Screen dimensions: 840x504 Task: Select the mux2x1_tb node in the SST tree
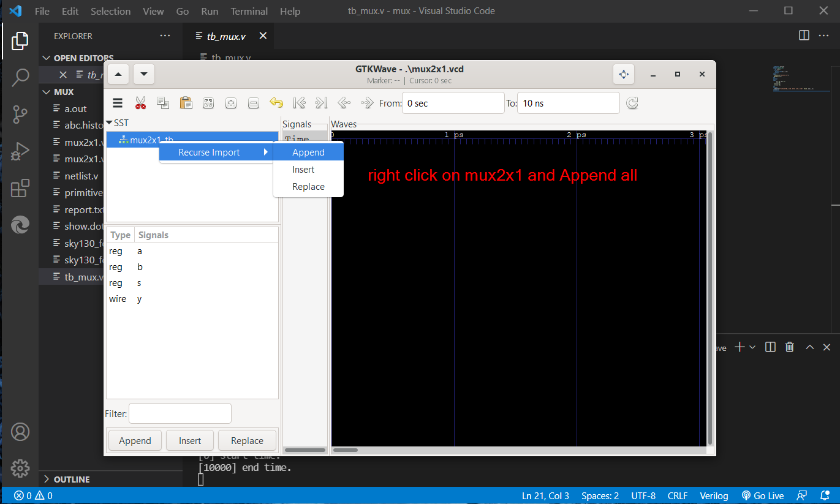click(x=192, y=140)
